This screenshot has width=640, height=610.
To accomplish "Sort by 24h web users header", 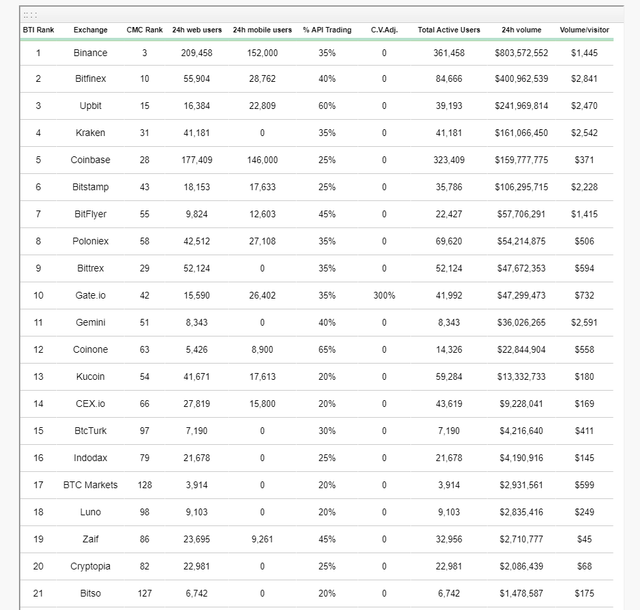I will [197, 30].
